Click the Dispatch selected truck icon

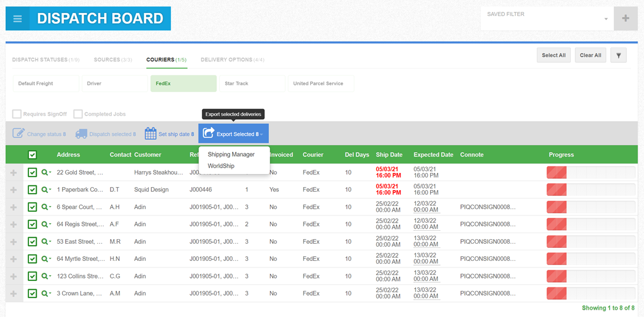(x=82, y=134)
